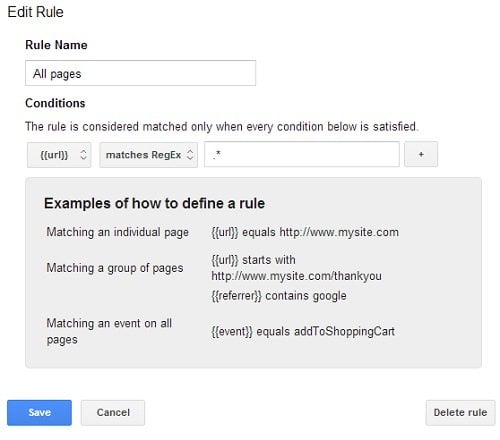500x440 pixels.
Task: Click the regex value input field
Action: [302, 154]
